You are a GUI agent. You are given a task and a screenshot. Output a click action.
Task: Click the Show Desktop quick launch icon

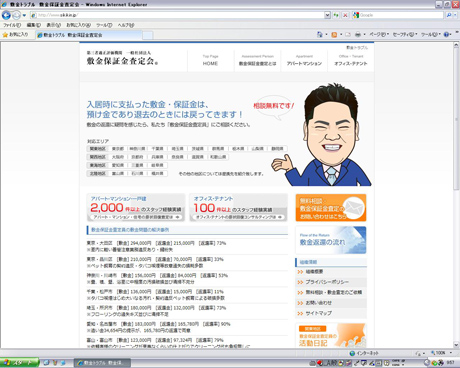46,363
